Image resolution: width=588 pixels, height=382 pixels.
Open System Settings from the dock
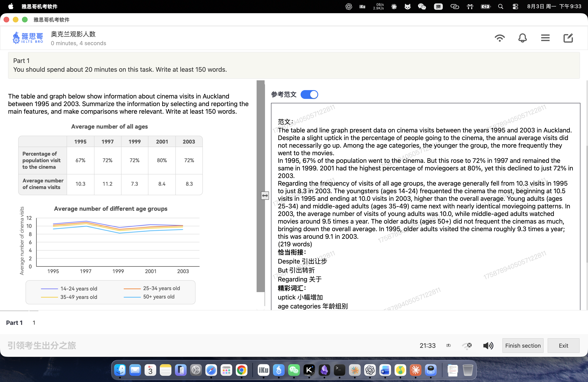196,370
